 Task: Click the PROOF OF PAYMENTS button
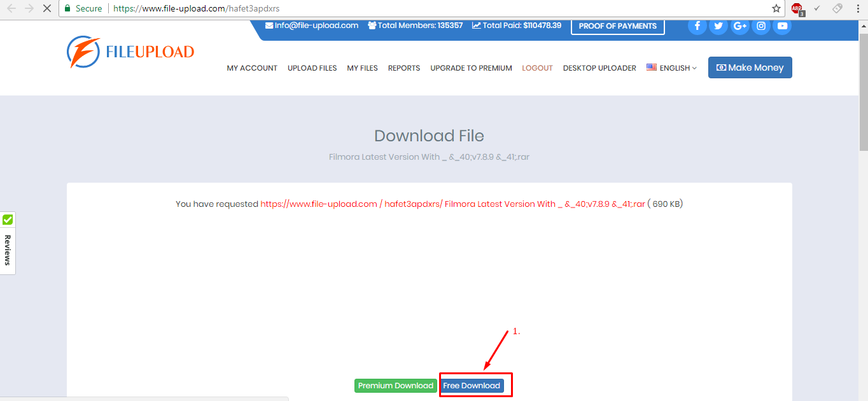(618, 26)
